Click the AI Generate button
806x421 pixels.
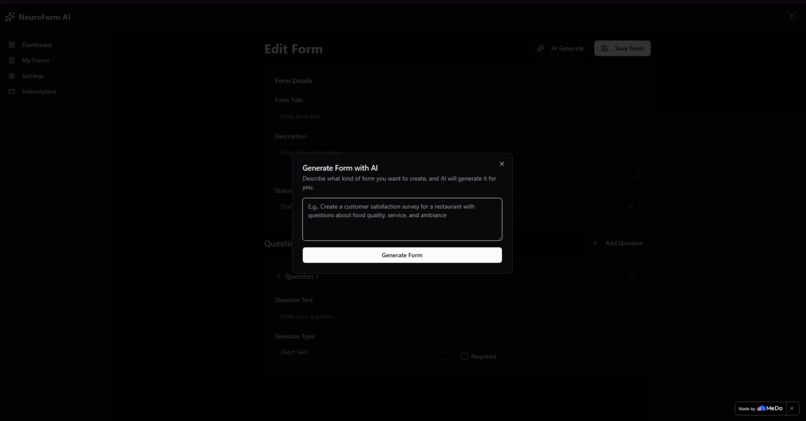(x=560, y=48)
